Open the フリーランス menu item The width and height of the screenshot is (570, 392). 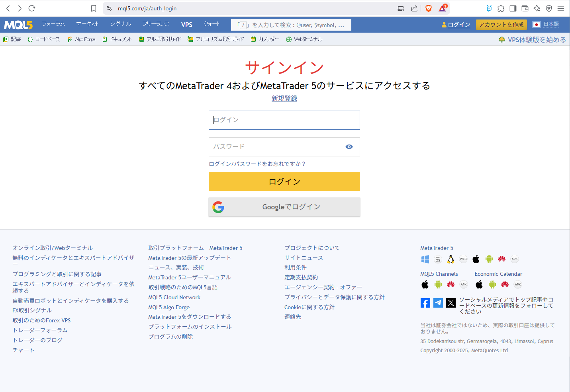(156, 24)
